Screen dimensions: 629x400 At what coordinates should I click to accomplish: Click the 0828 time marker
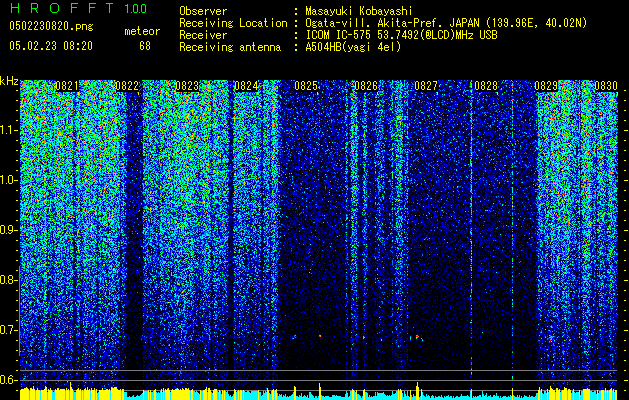pyautogui.click(x=486, y=86)
